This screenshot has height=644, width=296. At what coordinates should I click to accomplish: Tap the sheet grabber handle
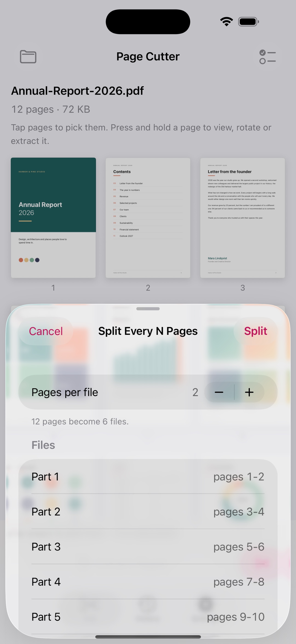(148, 309)
